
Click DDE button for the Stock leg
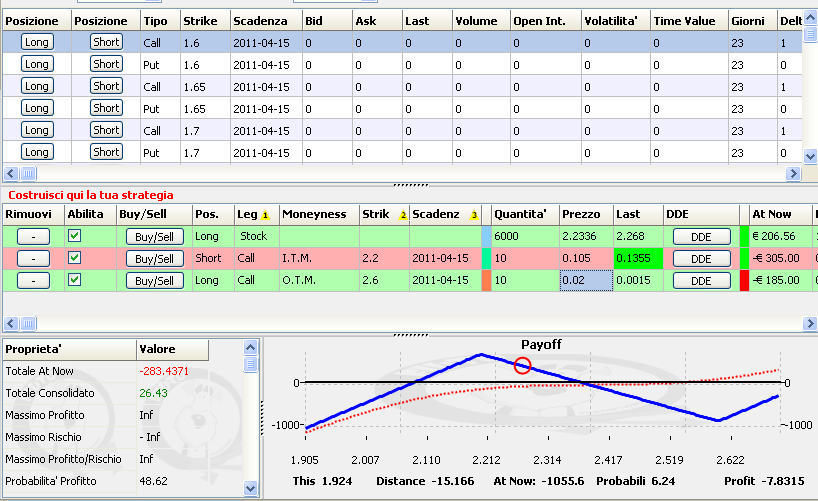(x=701, y=237)
